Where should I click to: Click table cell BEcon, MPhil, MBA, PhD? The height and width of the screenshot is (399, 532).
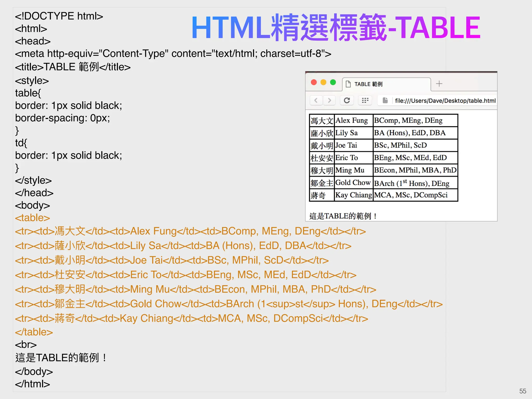pos(415,170)
